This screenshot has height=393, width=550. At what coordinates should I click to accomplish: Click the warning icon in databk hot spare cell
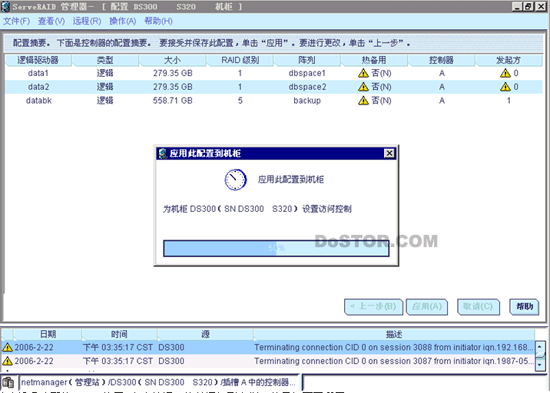point(363,100)
